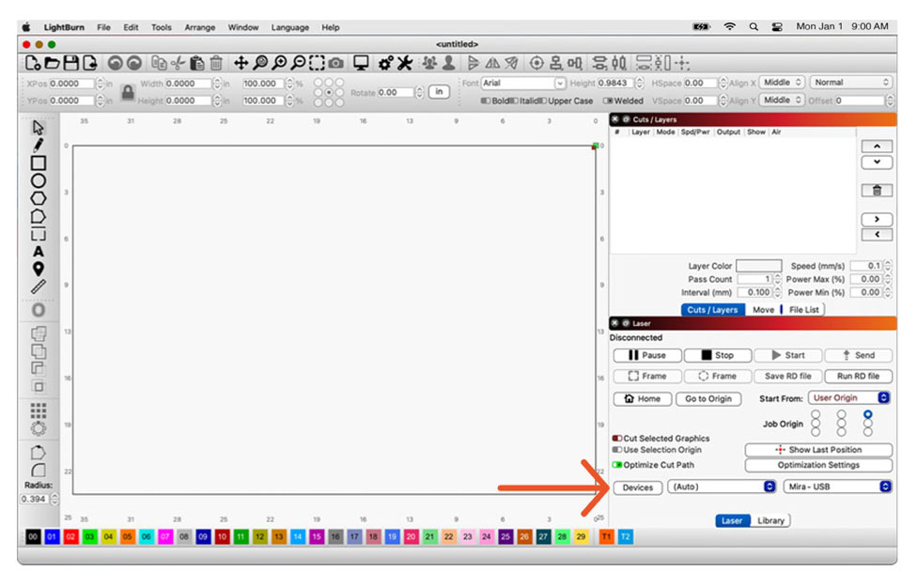Open a file via folder icon
The image size is (917, 588).
point(52,63)
